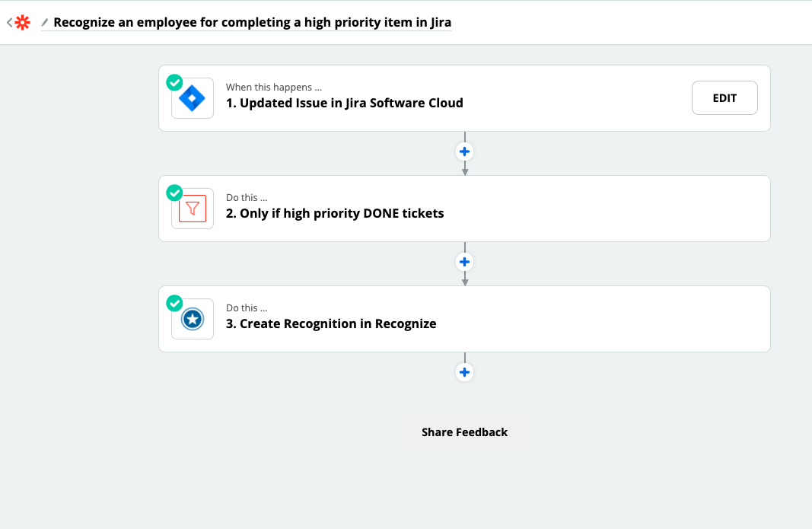
Task: Click the EDIT button on the trigger step
Action: click(x=724, y=97)
